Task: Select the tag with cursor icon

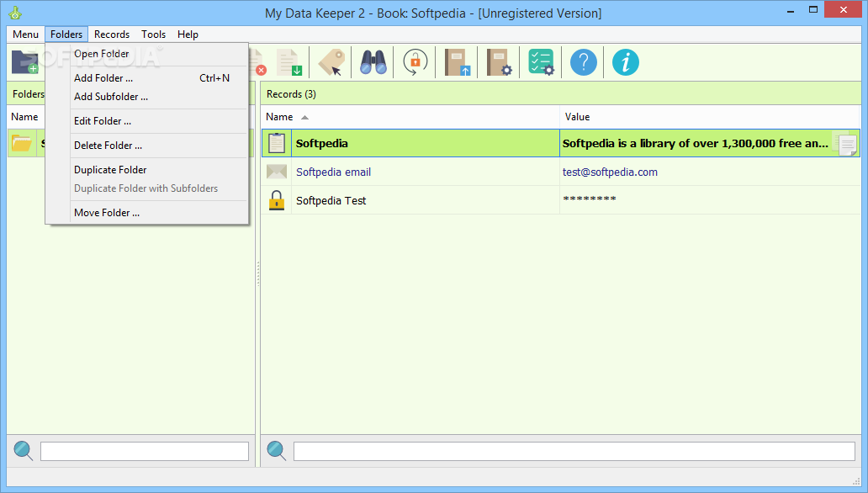Action: pyautogui.click(x=331, y=62)
